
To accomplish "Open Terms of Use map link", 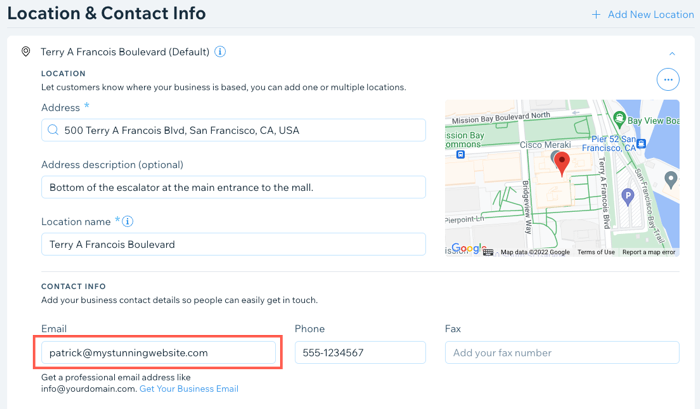I will tap(596, 252).
